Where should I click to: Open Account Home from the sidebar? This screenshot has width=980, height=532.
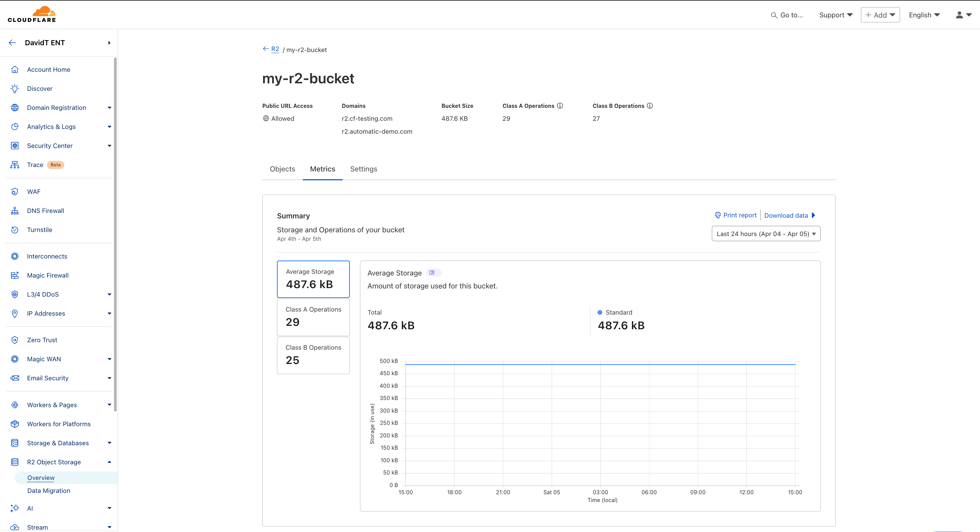point(48,69)
